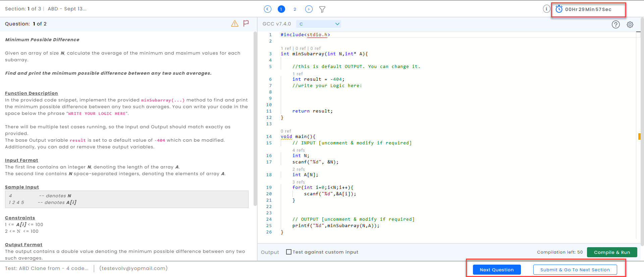The height and width of the screenshot is (277, 644).
Task: Go to question 1 tab
Action: click(281, 9)
